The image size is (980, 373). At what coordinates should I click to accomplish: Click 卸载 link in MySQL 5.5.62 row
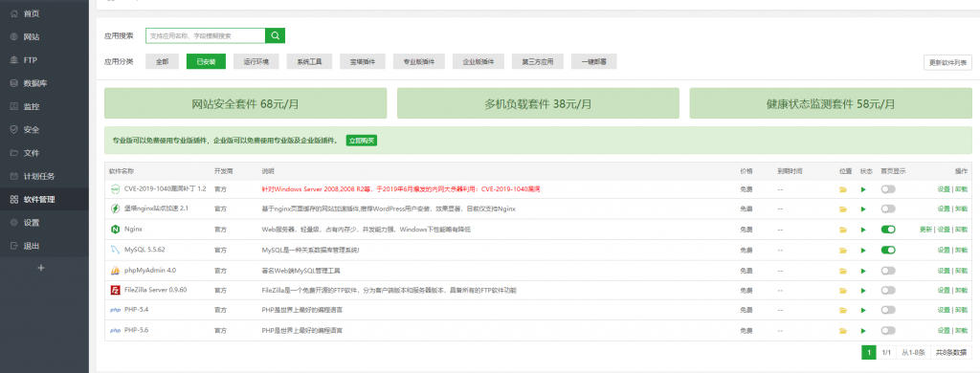click(x=961, y=250)
